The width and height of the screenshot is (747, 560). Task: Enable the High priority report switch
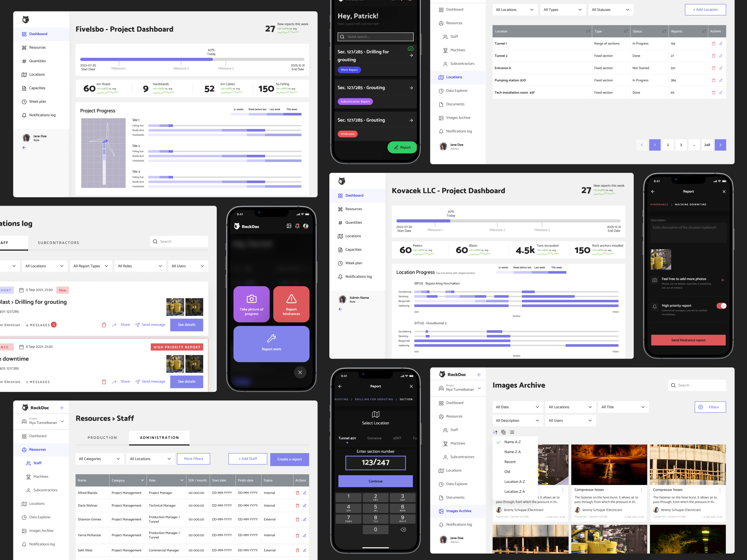[722, 305]
